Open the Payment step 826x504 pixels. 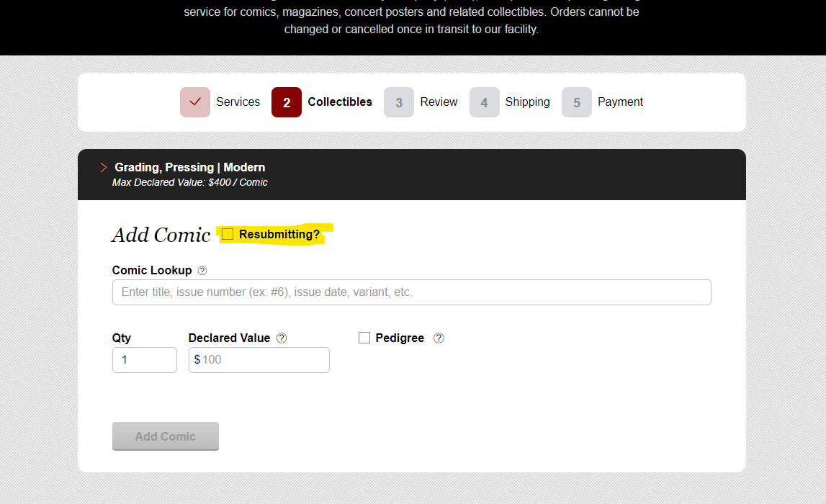[620, 102]
